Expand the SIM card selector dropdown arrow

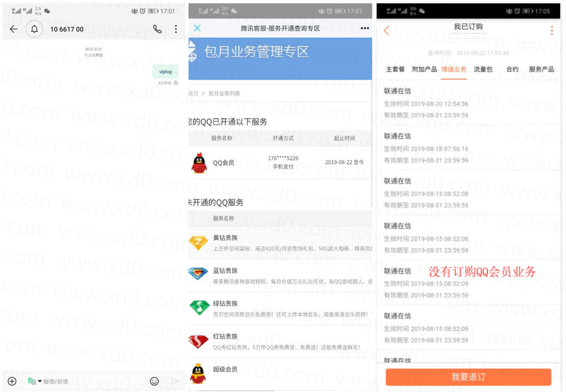click(x=40, y=381)
